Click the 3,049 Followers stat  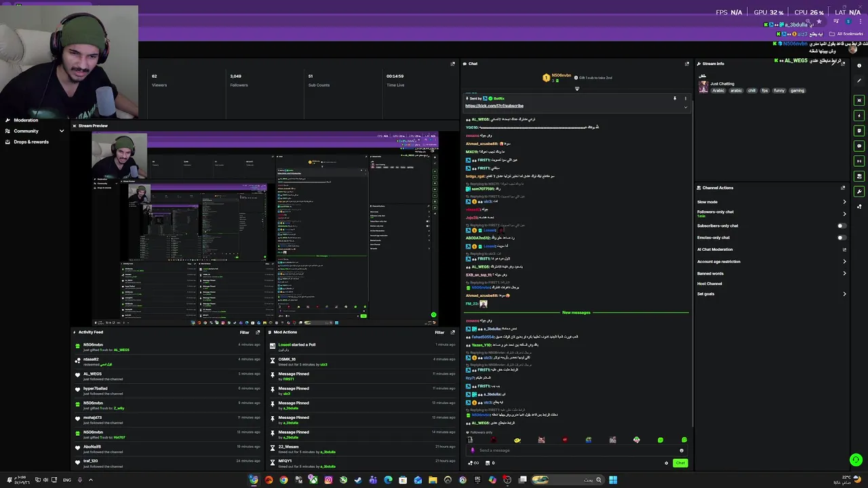click(x=239, y=80)
